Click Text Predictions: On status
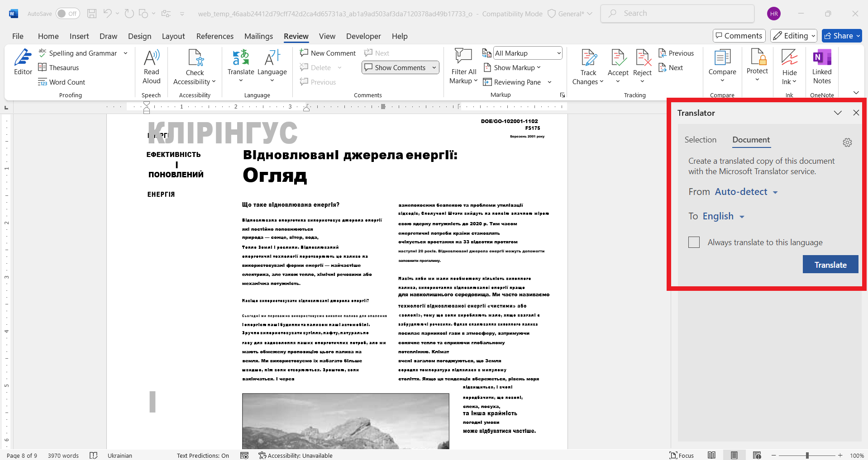 click(203, 455)
